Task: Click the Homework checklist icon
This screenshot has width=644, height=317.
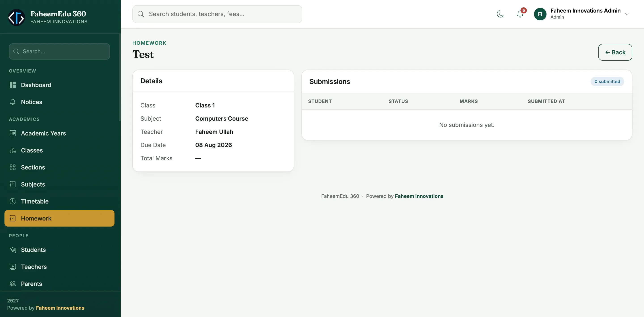Action: 13,218
